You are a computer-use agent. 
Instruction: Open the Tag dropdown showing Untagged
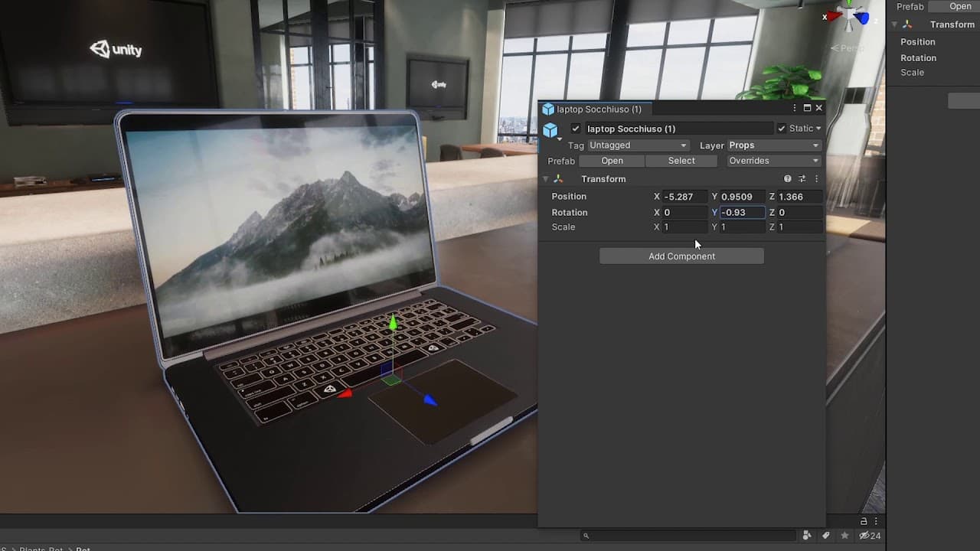638,145
